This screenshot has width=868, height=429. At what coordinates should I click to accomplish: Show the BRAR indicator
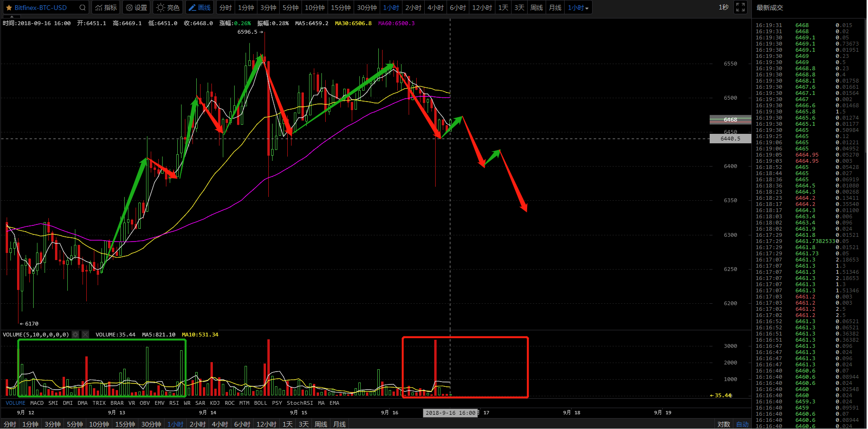point(117,403)
